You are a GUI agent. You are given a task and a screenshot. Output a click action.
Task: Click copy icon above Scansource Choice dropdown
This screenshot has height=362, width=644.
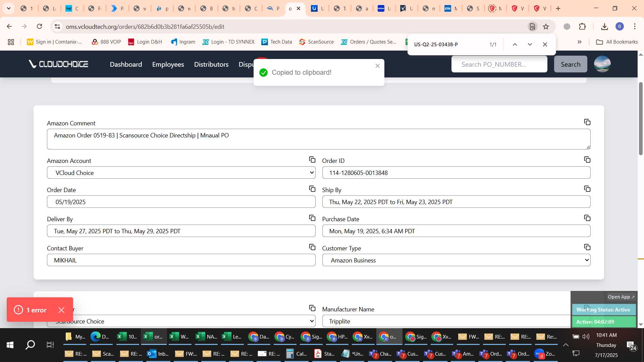point(312,308)
